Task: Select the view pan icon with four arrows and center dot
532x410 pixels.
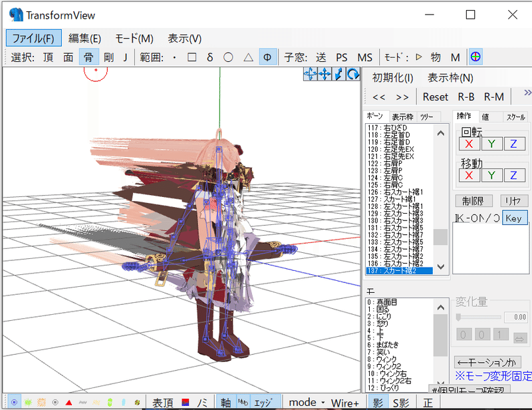Action: (310, 74)
